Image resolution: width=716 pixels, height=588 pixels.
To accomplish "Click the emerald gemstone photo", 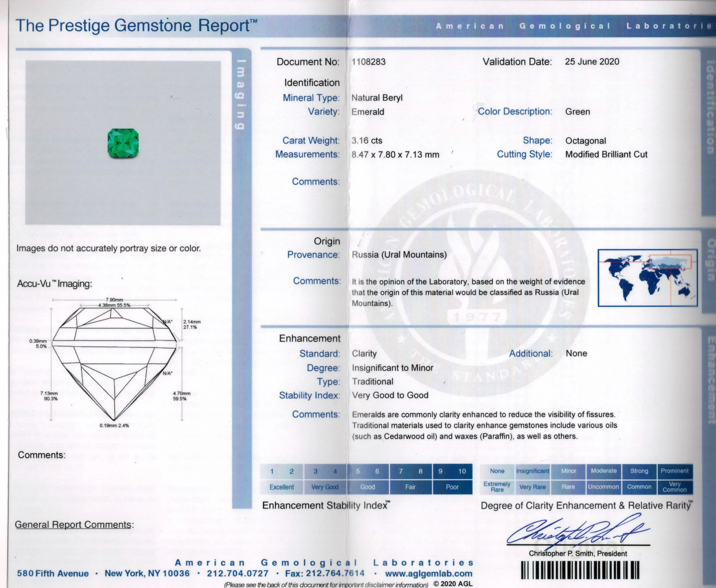I will pos(123,143).
